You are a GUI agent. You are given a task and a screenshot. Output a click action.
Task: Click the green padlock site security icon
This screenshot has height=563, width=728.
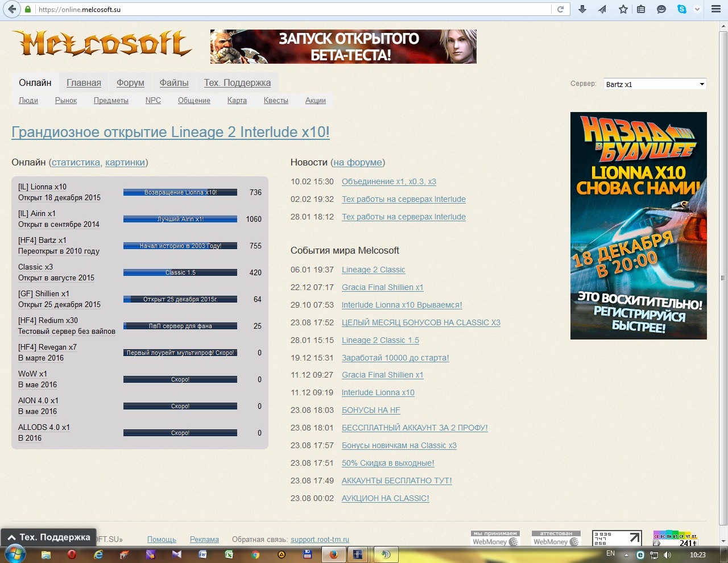(28, 10)
